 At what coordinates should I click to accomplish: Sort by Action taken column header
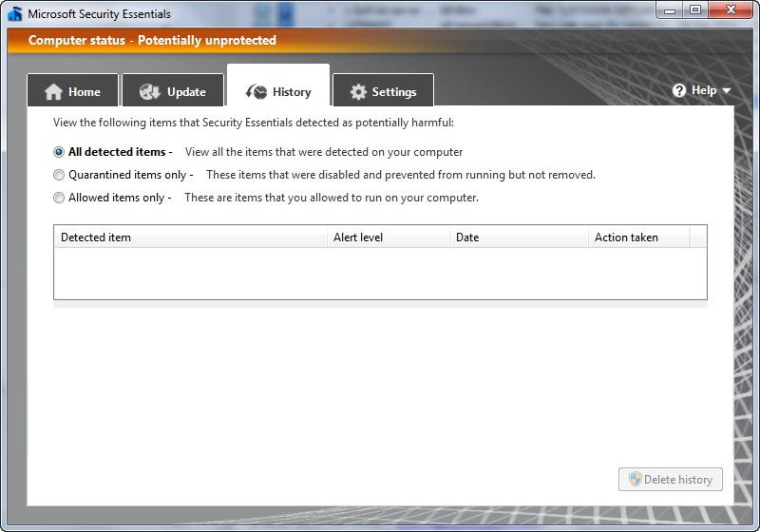point(638,237)
